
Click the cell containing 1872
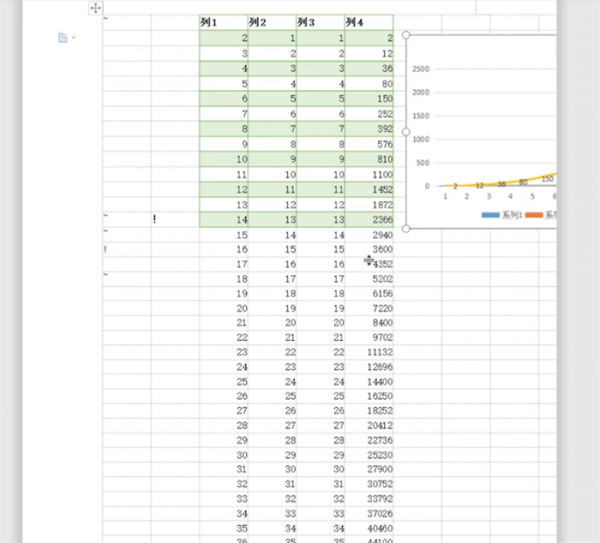369,205
